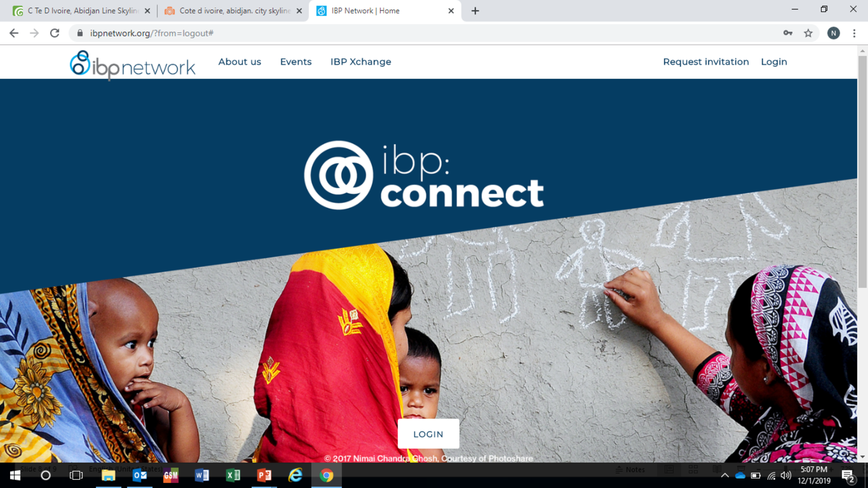The image size is (868, 488).
Task: Open PowerPoint from the taskbar
Action: (264, 475)
